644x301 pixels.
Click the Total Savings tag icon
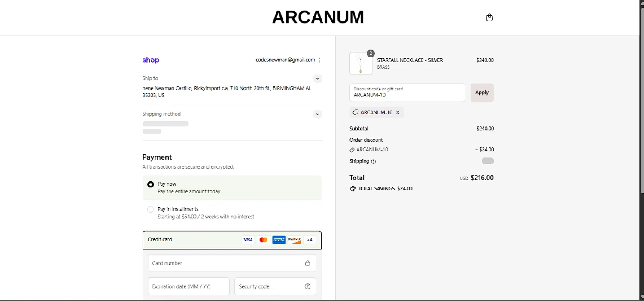[x=353, y=189]
